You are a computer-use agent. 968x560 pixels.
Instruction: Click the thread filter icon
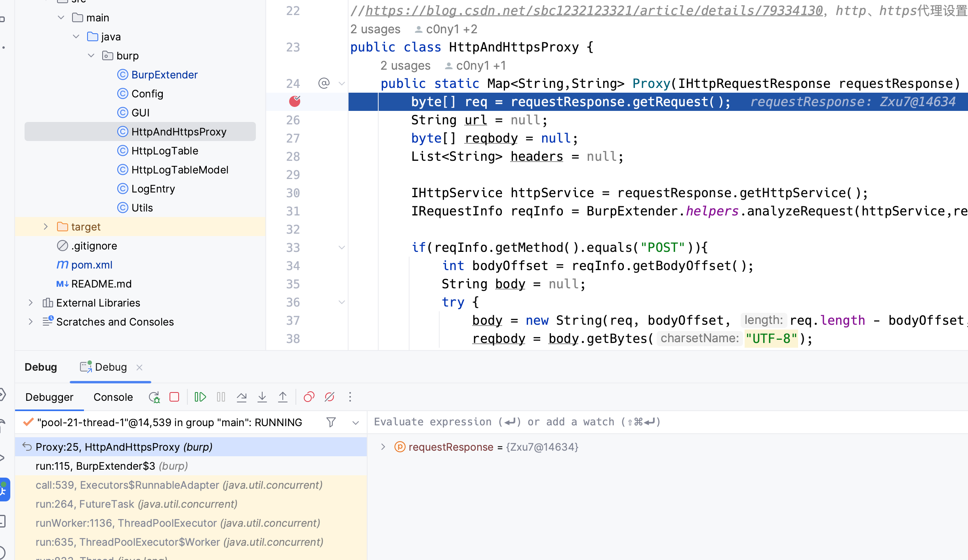331,422
